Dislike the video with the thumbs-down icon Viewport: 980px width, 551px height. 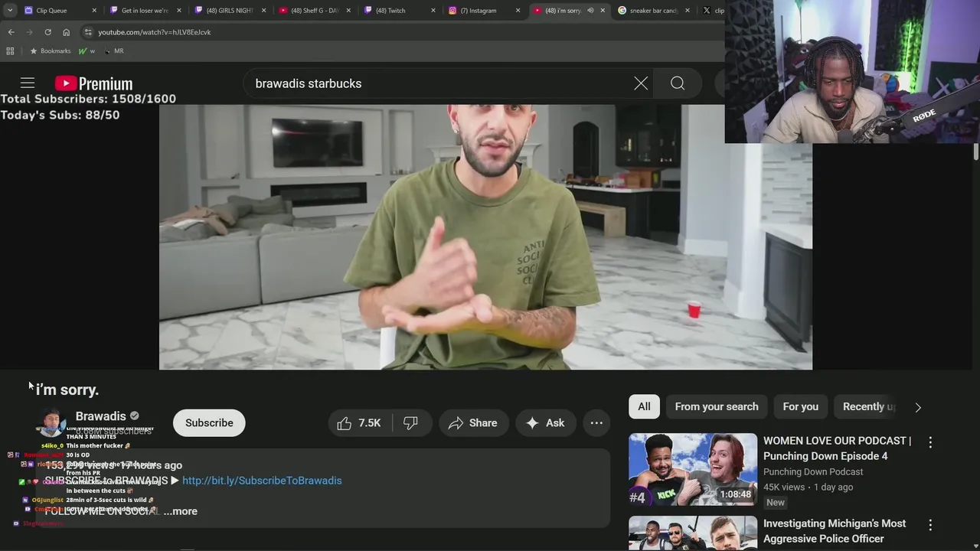[411, 423]
